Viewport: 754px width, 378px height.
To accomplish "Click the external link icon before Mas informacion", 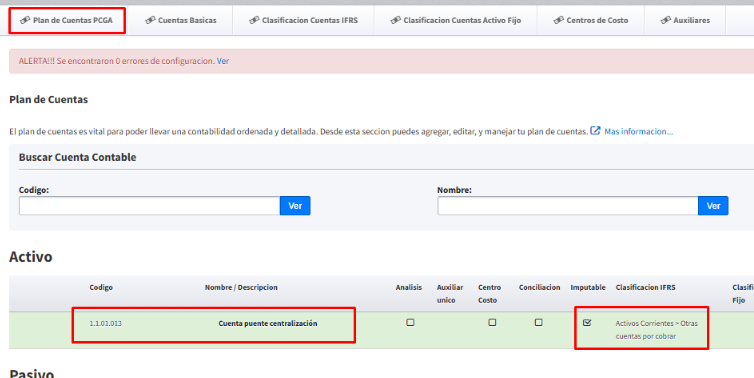I will (595, 130).
